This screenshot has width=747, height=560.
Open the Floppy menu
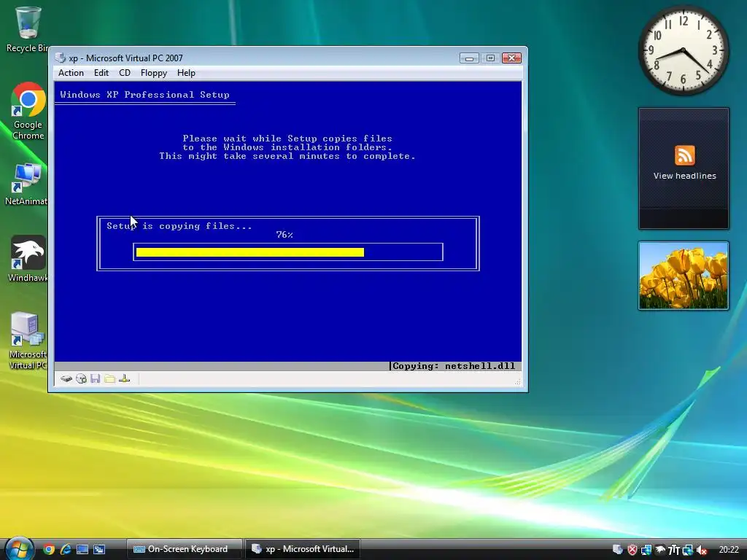coord(153,73)
